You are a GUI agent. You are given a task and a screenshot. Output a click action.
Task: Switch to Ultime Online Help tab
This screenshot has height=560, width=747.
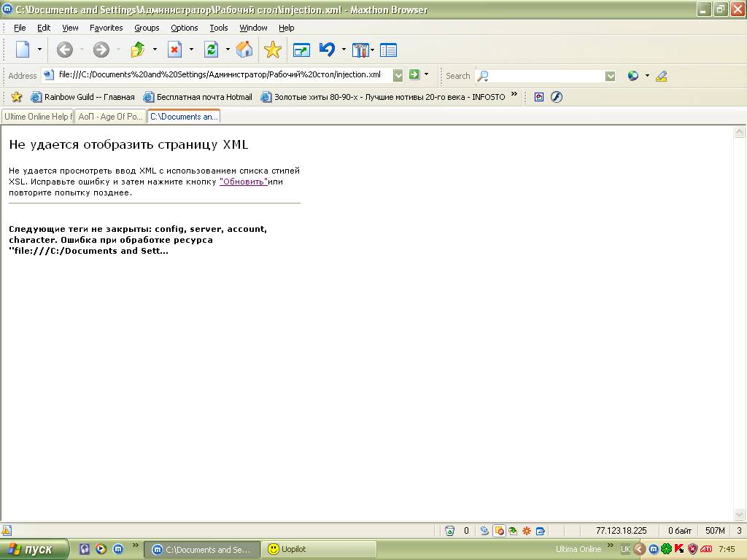coord(38,117)
